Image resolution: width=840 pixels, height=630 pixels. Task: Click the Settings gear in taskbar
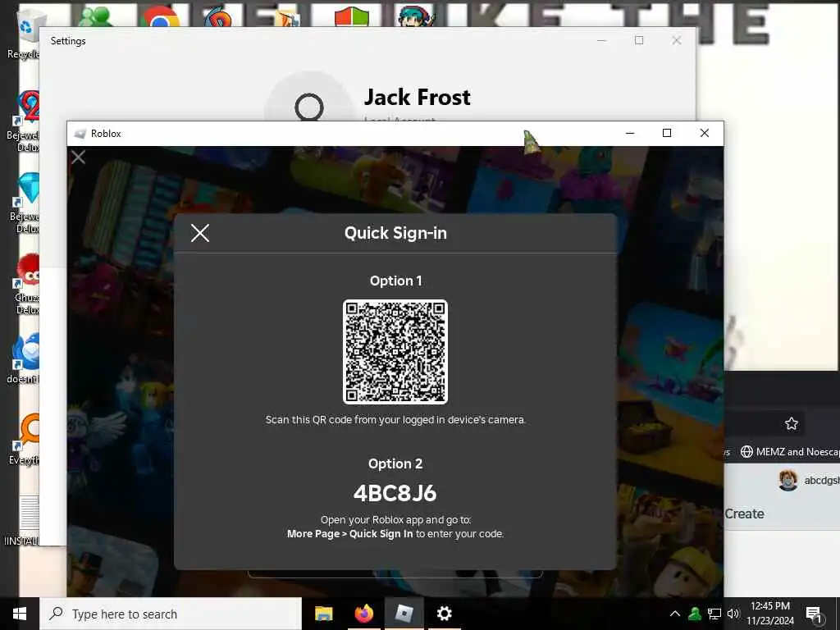tap(444, 614)
